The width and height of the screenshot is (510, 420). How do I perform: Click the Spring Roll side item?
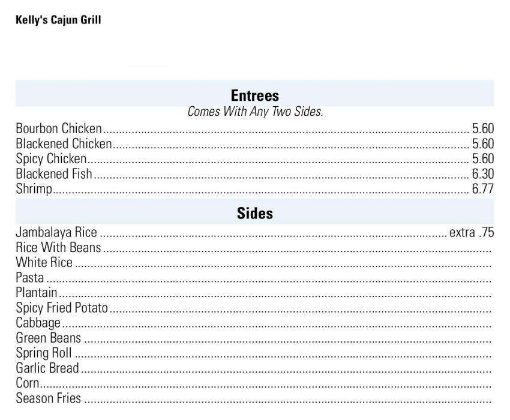tap(43, 353)
